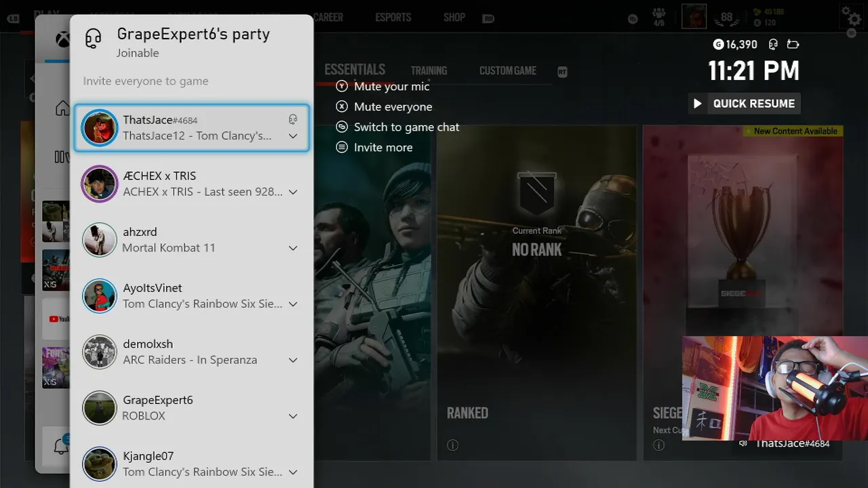Screen dimensions: 868x488
Task: Click the 'ROBLOX' status under GrapeExpert6
Action: pos(144,416)
